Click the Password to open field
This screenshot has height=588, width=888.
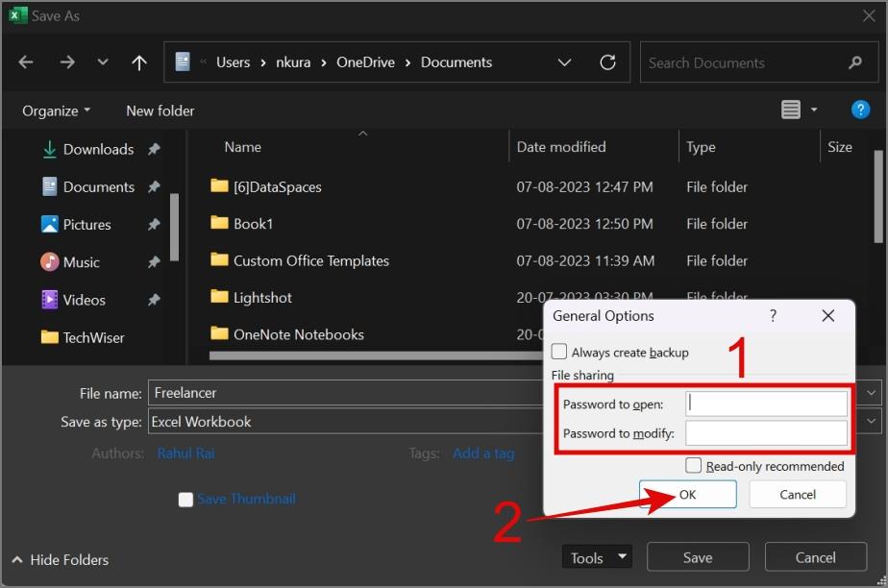tap(766, 404)
